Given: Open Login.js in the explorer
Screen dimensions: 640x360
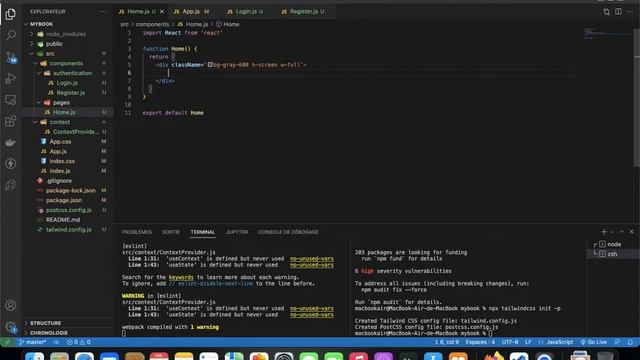Looking at the screenshot, I should click(x=67, y=83).
